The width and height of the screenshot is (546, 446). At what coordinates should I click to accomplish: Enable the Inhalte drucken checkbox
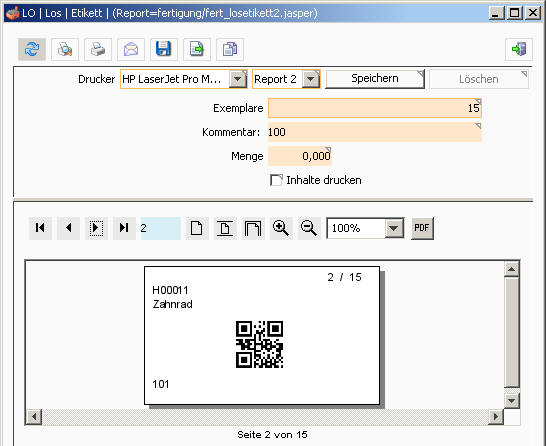click(x=276, y=180)
